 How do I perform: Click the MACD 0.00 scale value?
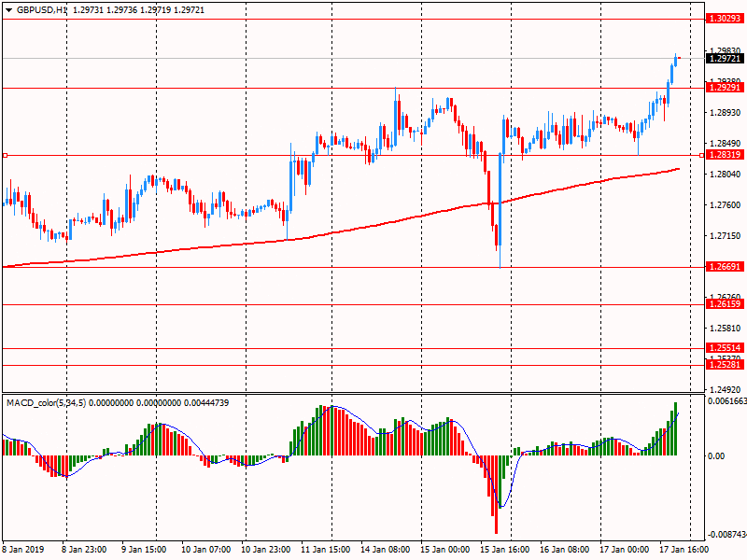click(x=716, y=455)
